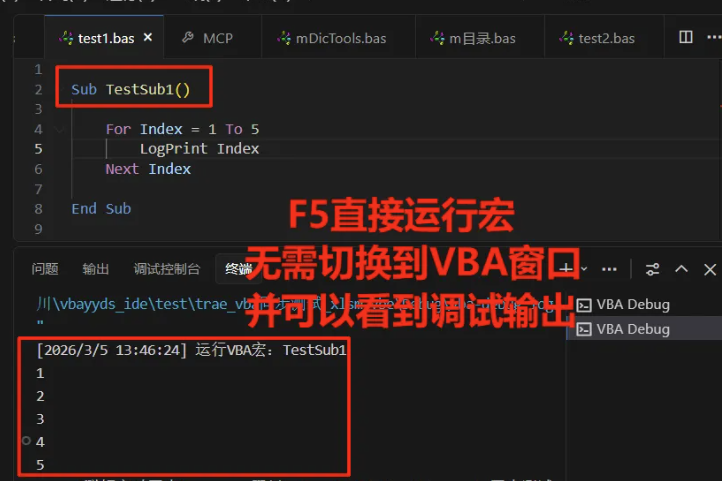Open terminal launch profile dropdown
The width and height of the screenshot is (722, 481).
tap(584, 268)
